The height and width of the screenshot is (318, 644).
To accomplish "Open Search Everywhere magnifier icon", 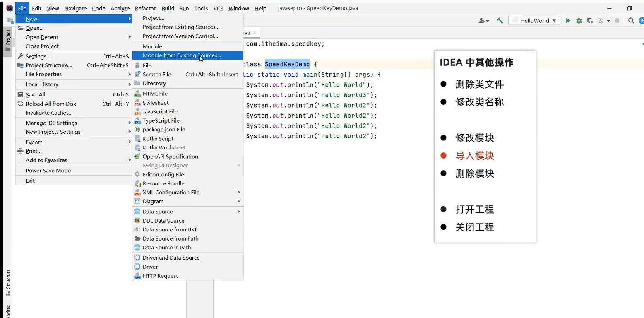I will (631, 20).
